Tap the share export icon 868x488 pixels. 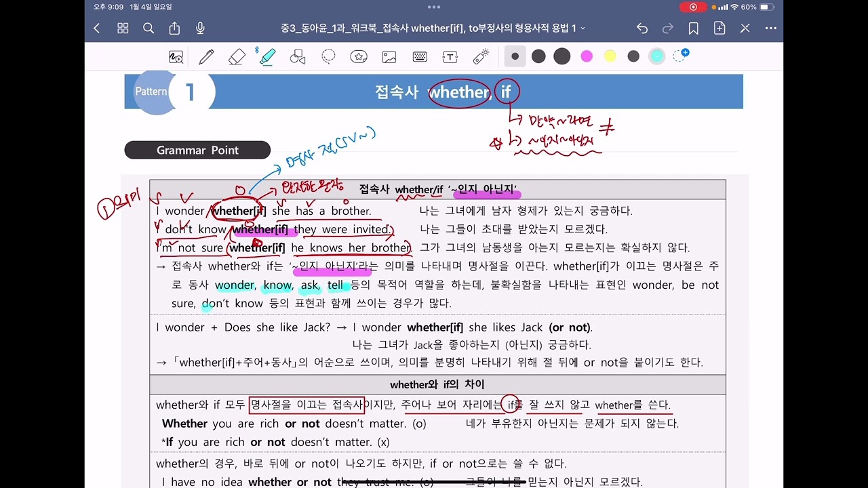pos(174,28)
